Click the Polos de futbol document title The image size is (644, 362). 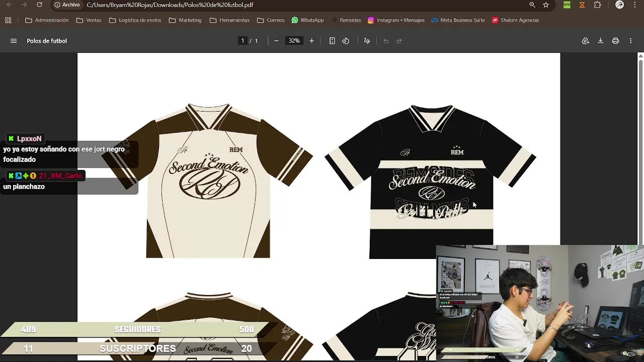click(47, 41)
